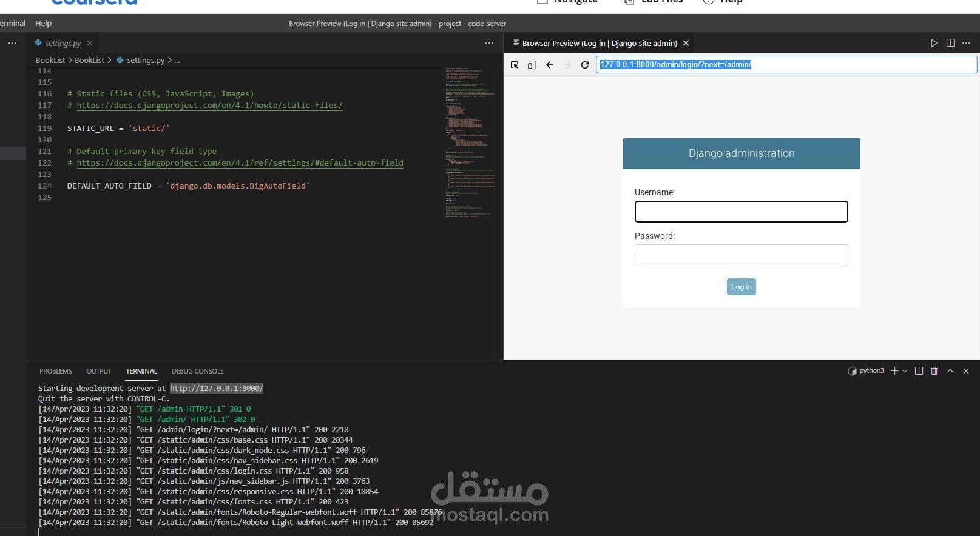Split the Browser Preview editor

click(950, 43)
